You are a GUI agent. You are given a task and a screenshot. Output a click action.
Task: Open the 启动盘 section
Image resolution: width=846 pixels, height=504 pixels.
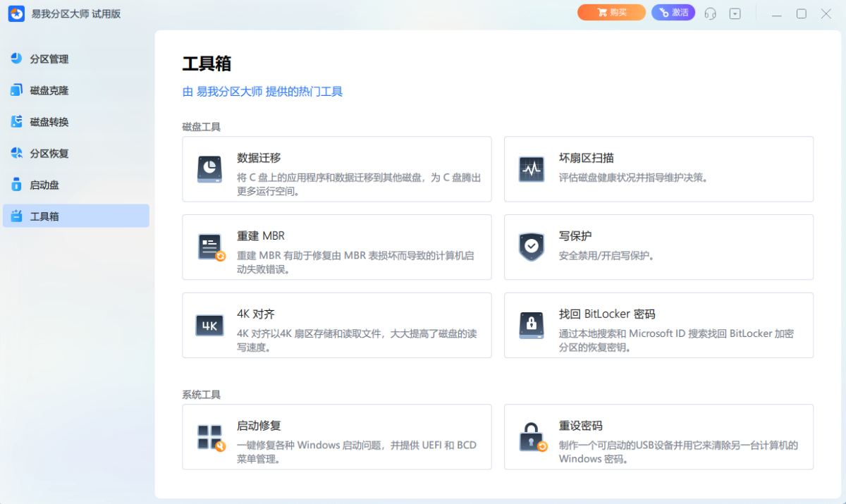(76, 185)
